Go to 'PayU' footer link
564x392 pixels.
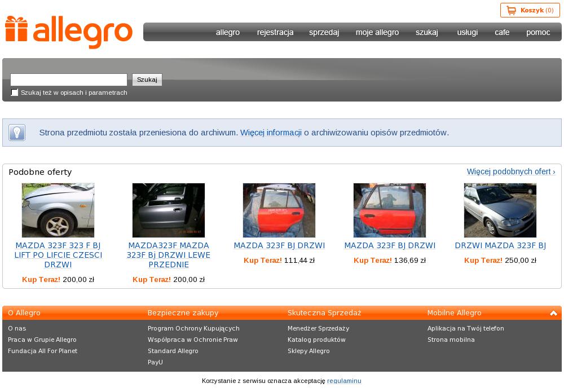[x=156, y=362]
